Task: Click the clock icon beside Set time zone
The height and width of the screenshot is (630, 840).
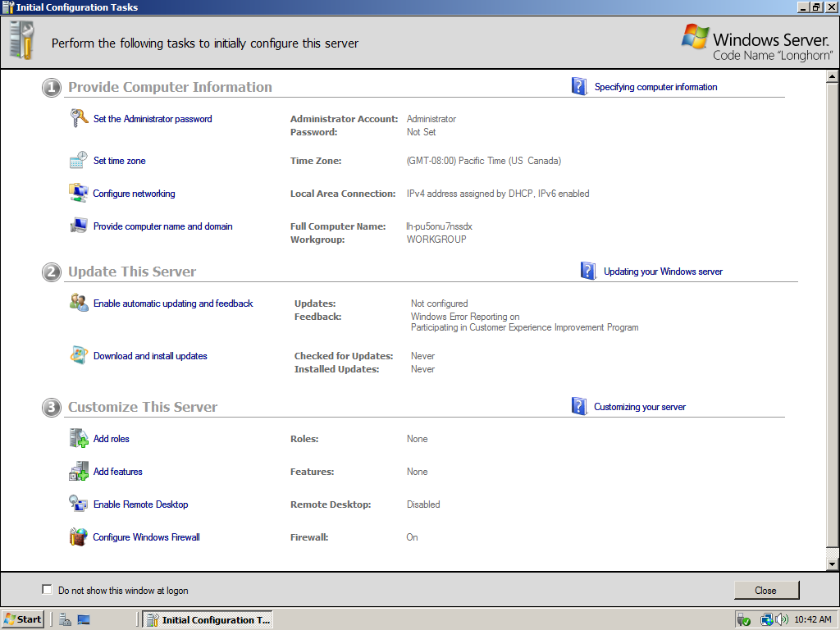Action: click(x=79, y=161)
